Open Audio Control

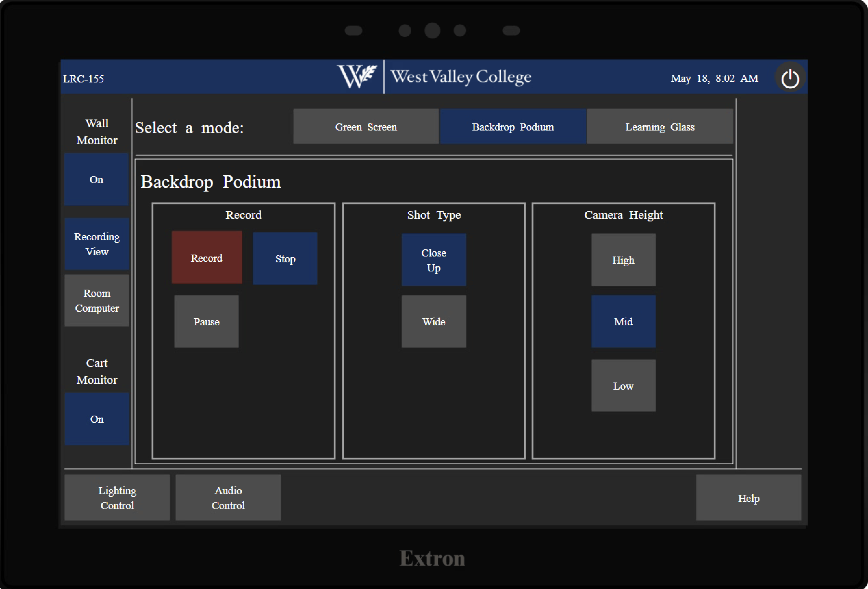[x=228, y=497]
